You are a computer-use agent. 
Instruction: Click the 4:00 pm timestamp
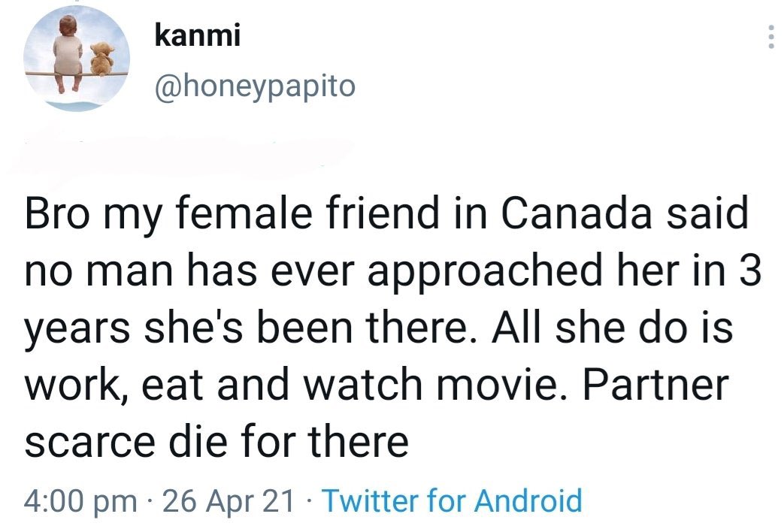point(80,501)
